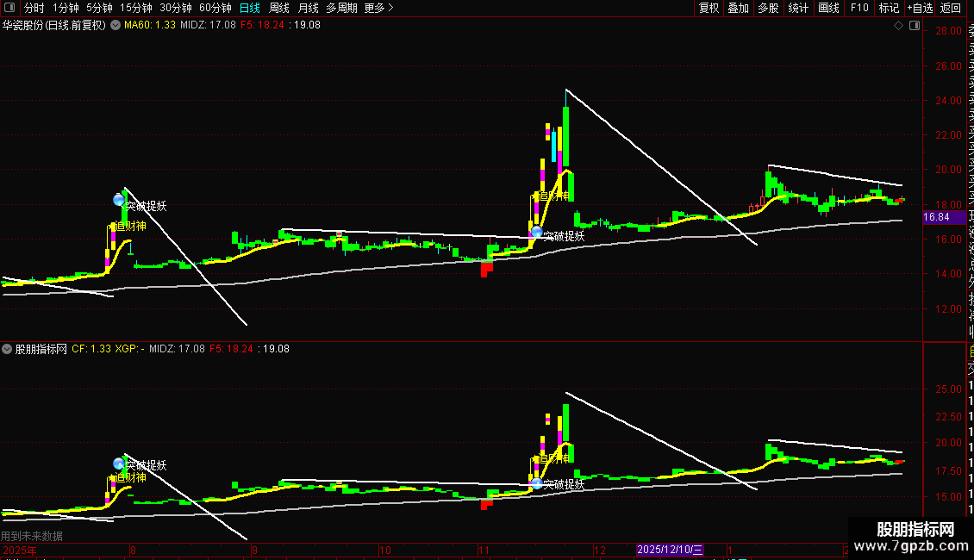Click month 11 on the time axis
Screen dimensions: 974x560
point(484,550)
